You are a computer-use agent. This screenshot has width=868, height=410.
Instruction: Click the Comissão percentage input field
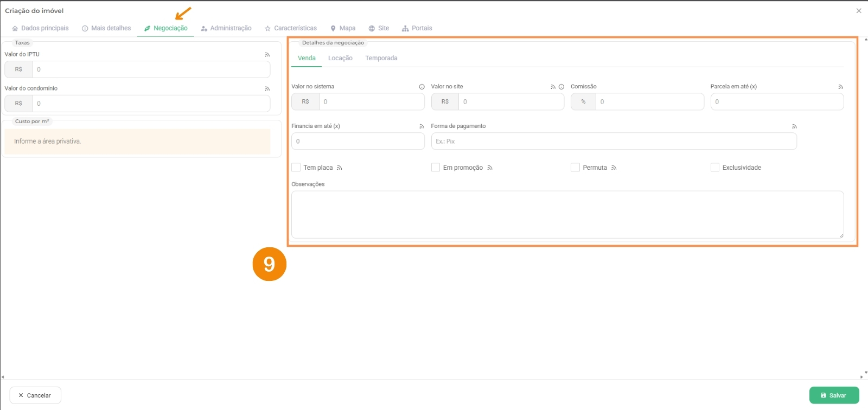click(x=649, y=101)
